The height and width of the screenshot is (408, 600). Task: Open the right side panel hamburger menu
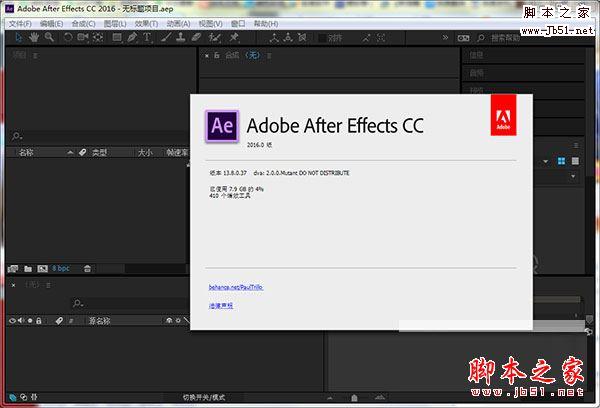[576, 145]
